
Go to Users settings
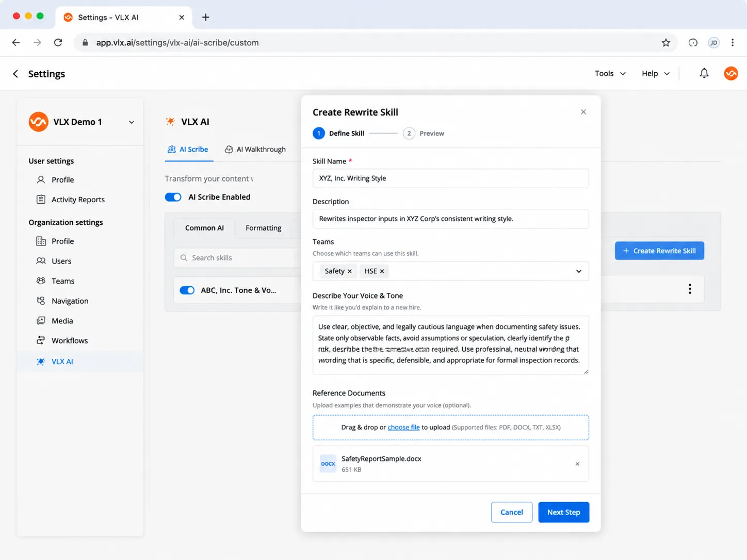[x=54, y=261]
